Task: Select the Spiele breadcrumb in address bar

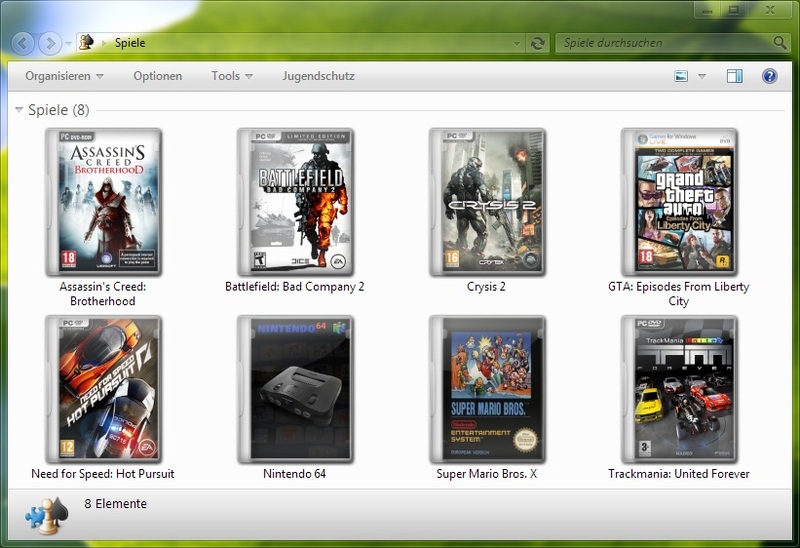Action: tap(130, 43)
